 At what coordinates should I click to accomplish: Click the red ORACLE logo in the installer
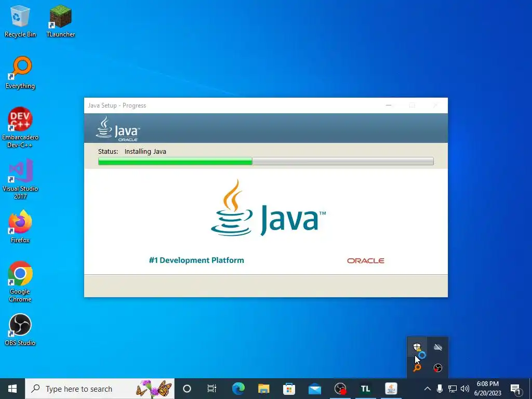point(365,261)
